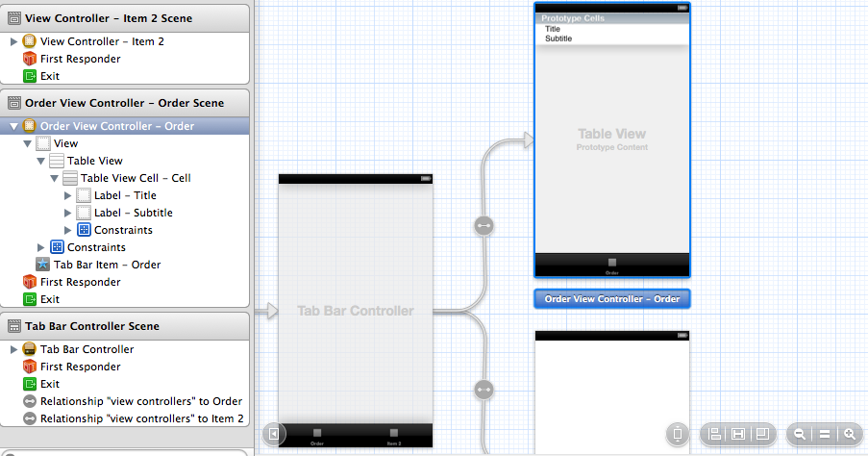Select the Title label in prototype cell
The width and height of the screenshot is (868, 456).
tap(553, 29)
